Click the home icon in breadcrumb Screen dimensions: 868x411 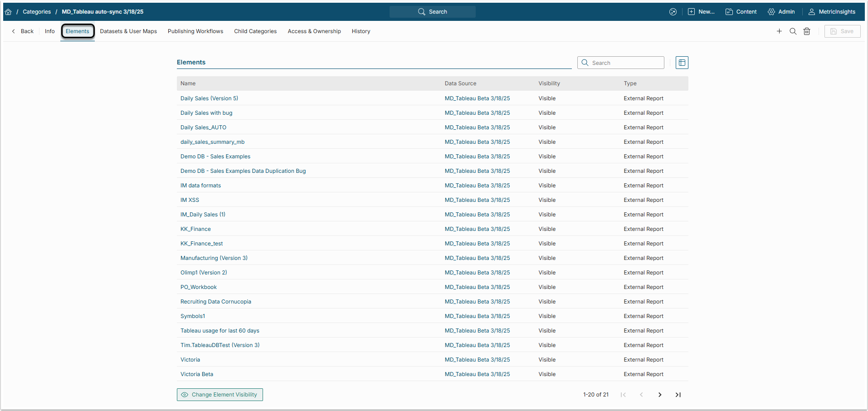8,12
